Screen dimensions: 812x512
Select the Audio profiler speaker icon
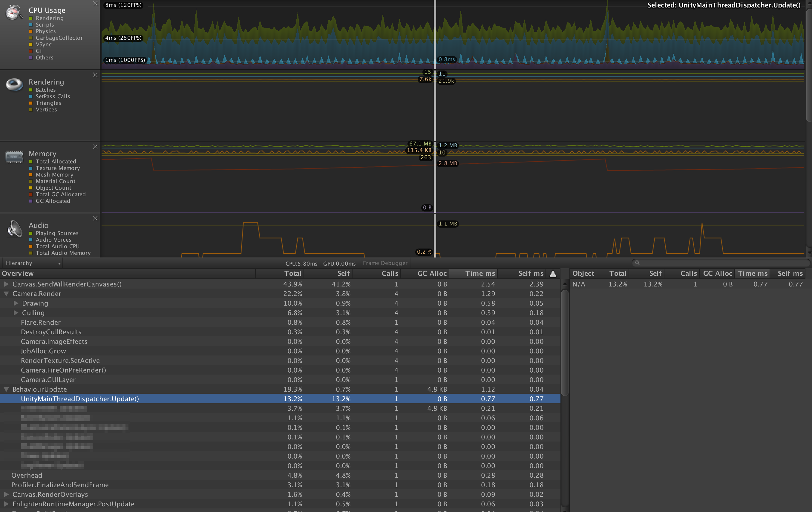[x=15, y=229]
